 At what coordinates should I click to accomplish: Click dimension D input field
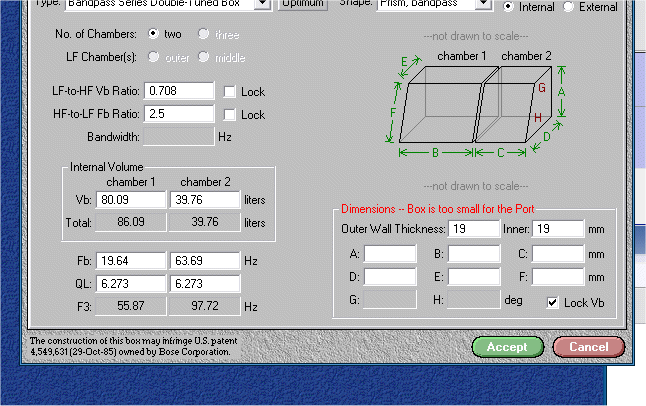click(x=390, y=277)
